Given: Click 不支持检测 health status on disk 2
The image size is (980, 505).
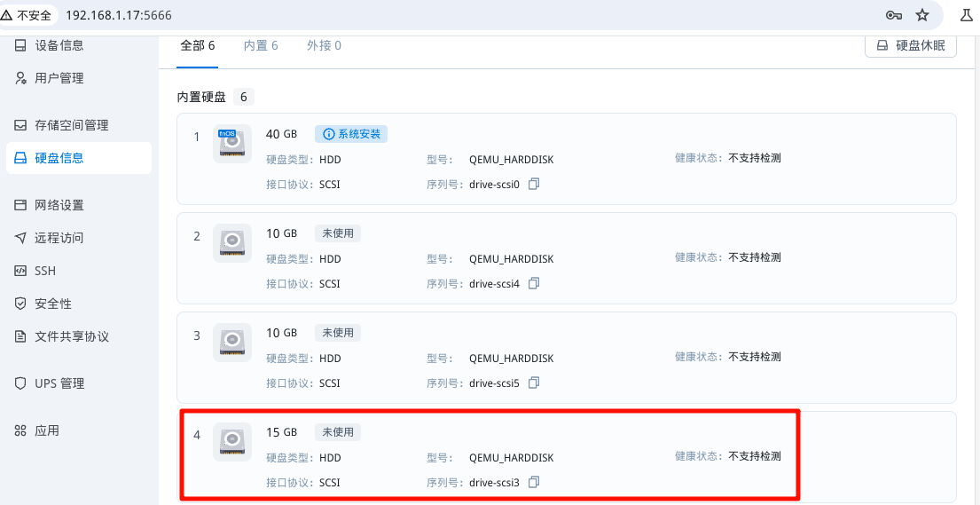Looking at the screenshot, I should point(755,257).
